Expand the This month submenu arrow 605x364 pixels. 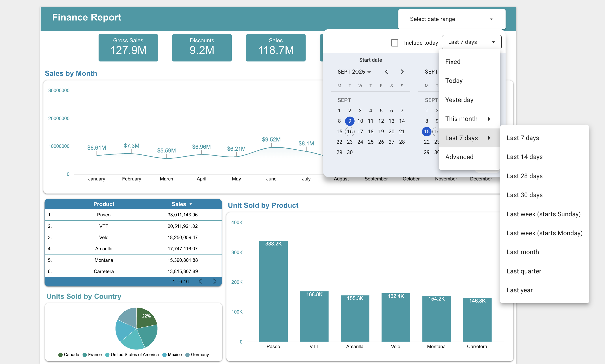pos(489,119)
